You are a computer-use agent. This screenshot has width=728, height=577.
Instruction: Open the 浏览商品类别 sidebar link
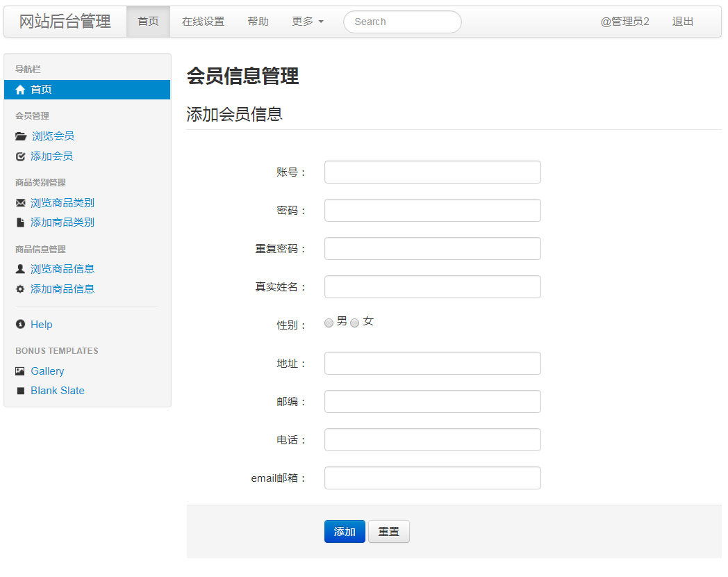point(63,202)
